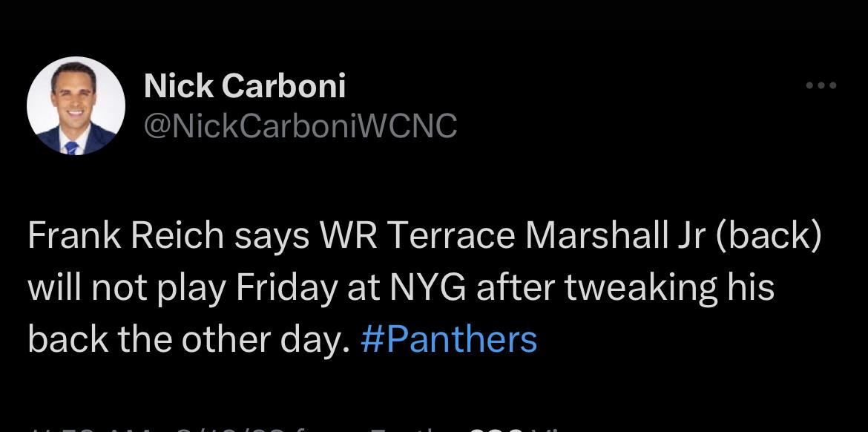The height and width of the screenshot is (432, 868).
Task: Click the "(back)" injury note in parentheses
Action: [776, 236]
